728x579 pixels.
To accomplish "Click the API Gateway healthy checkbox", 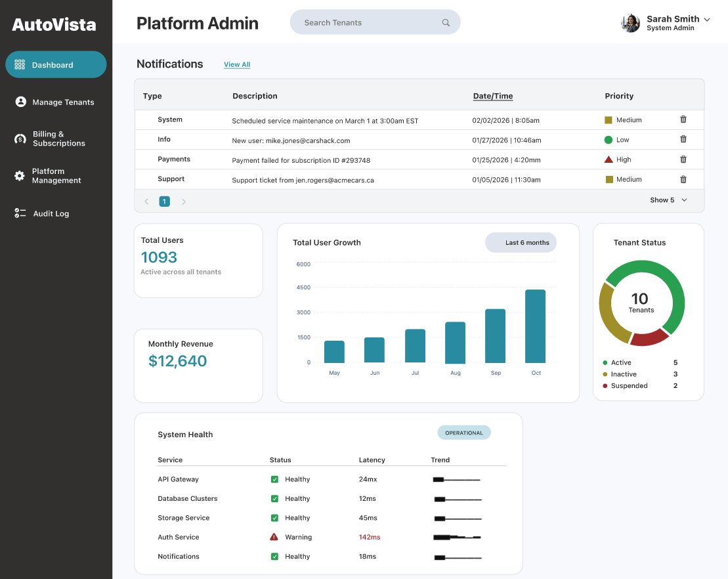I will 274,479.
